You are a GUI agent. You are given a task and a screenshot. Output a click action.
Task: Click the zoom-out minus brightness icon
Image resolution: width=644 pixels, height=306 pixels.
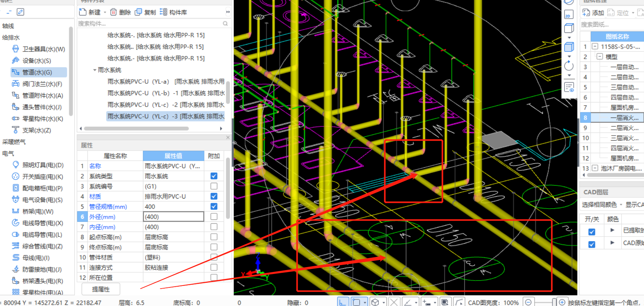click(528, 302)
